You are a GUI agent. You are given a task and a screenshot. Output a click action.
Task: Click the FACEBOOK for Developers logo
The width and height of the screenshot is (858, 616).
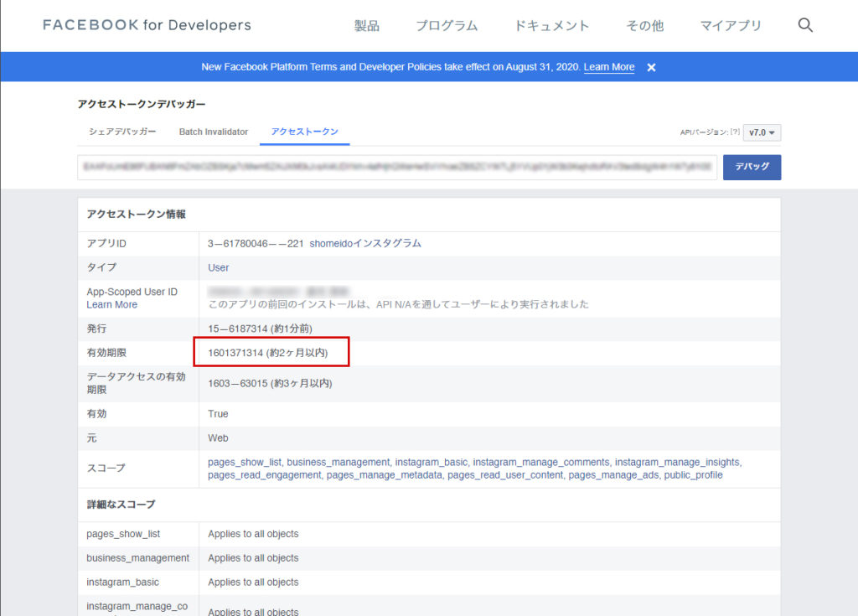click(x=147, y=25)
